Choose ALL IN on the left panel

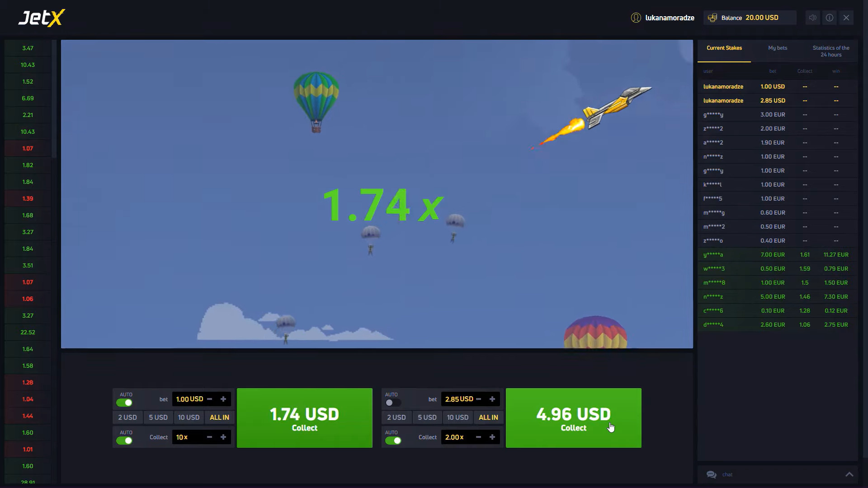coord(219,418)
